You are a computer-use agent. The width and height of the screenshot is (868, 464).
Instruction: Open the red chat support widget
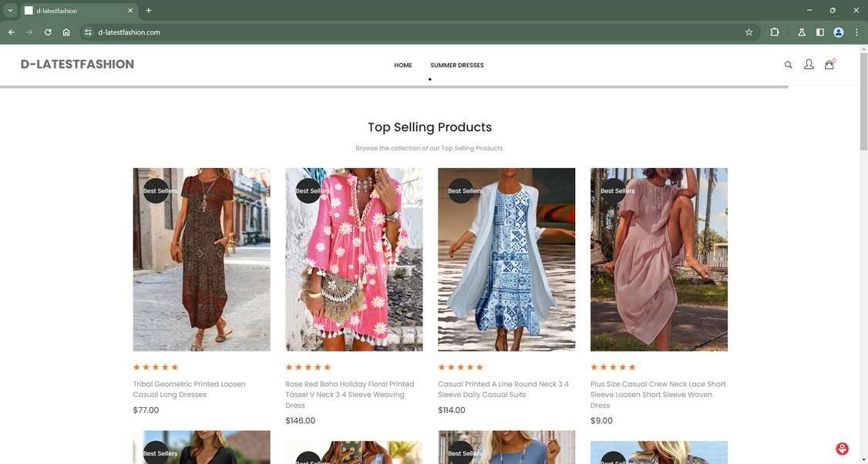coord(841,448)
